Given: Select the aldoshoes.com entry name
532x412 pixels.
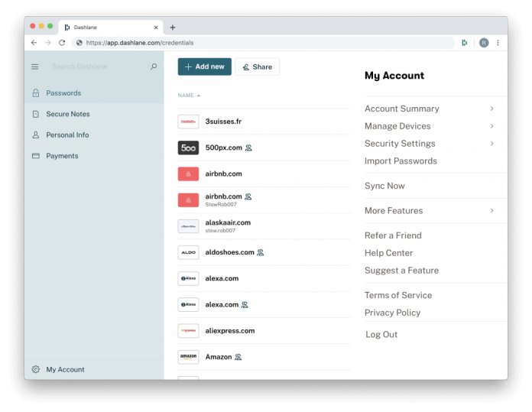Looking at the screenshot, I should (230, 252).
